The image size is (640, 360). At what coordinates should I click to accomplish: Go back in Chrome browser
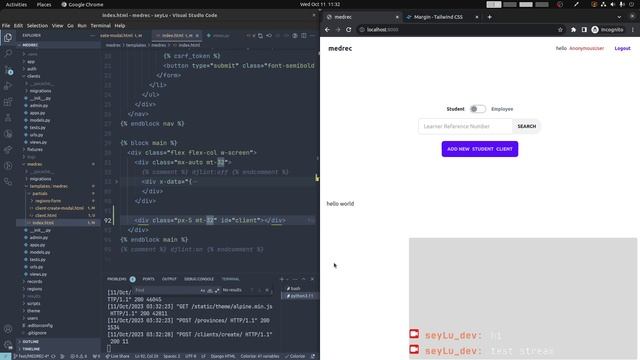click(327, 30)
